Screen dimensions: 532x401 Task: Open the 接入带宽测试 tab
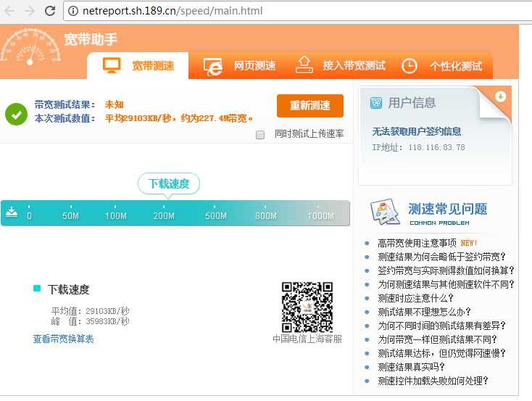pos(341,65)
